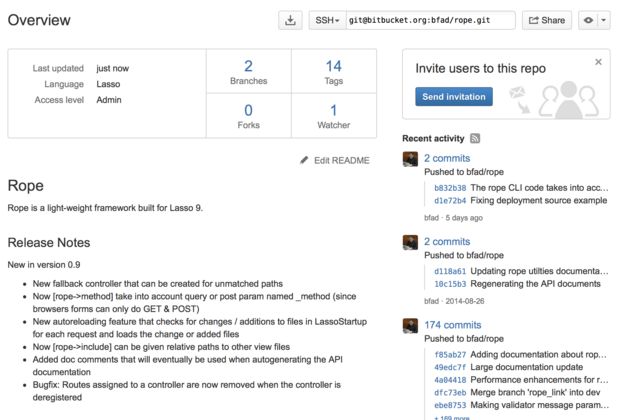Open the Recent activity RSS feed icon
Viewport: 620px width, 420px height.
click(x=475, y=138)
